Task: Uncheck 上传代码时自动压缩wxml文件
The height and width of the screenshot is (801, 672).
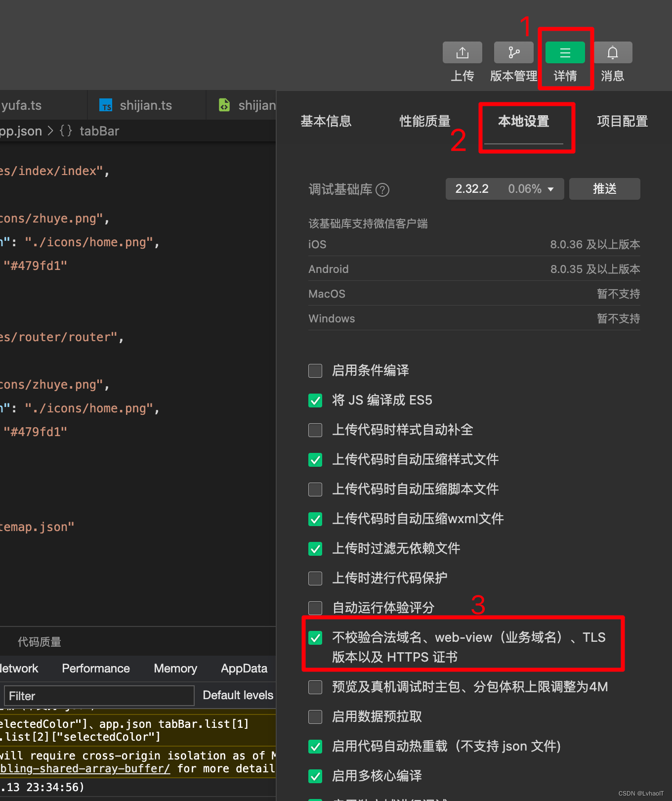Action: 315,519
